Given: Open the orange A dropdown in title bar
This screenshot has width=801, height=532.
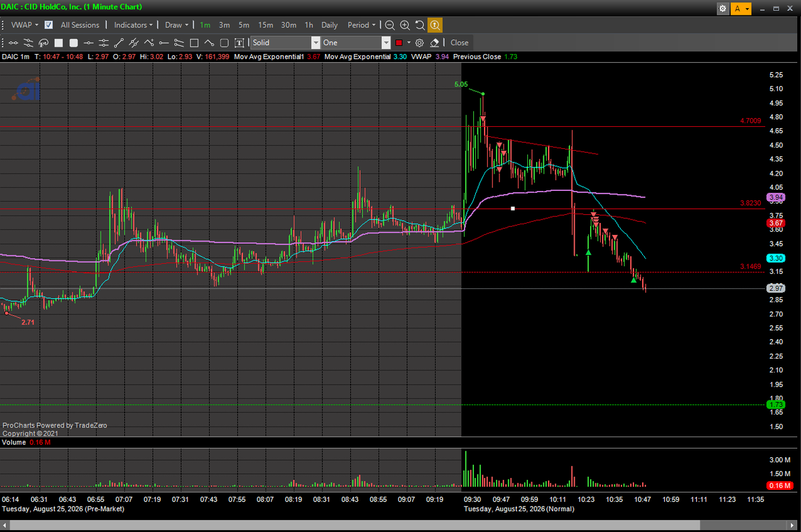Looking at the screenshot, I should click(741, 9).
